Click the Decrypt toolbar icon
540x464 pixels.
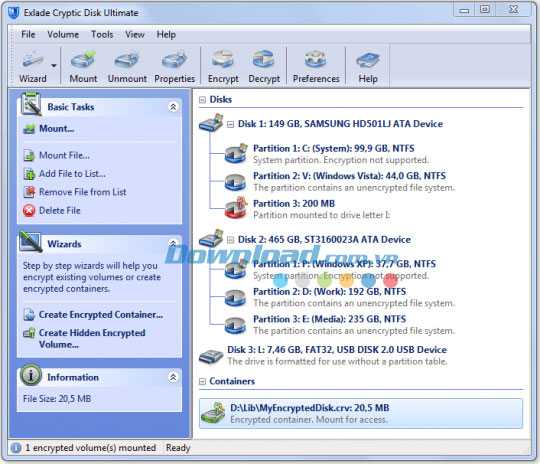pos(264,60)
